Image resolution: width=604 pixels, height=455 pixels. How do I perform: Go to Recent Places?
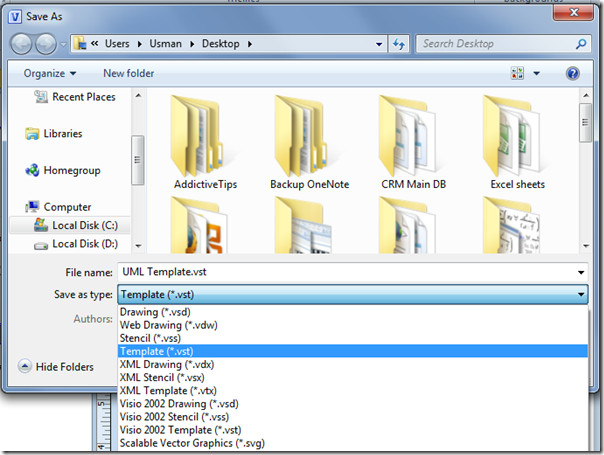click(75, 97)
